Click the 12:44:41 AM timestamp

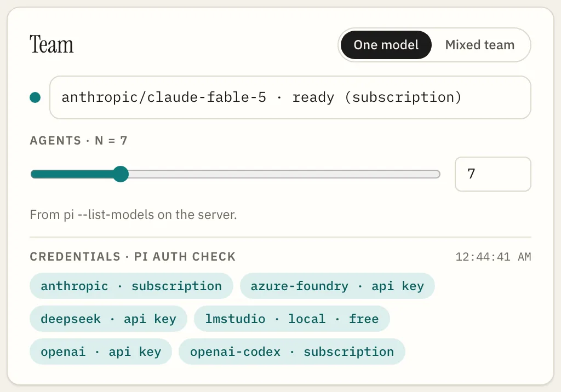493,257
